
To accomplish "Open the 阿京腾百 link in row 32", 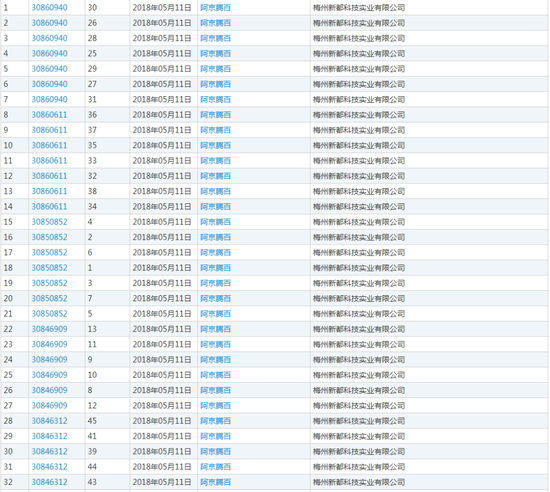I will tap(215, 482).
